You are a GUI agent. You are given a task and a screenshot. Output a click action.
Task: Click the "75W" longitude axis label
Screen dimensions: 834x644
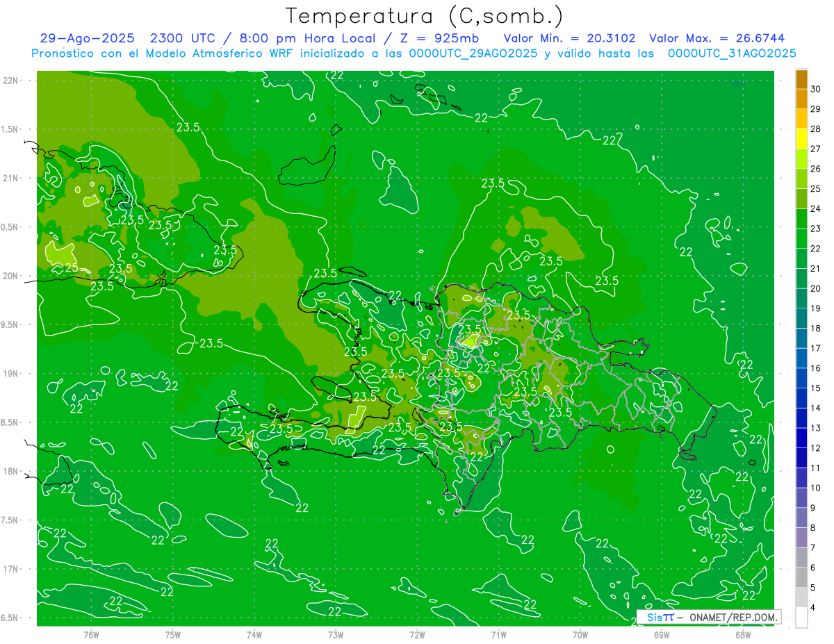click(x=172, y=634)
